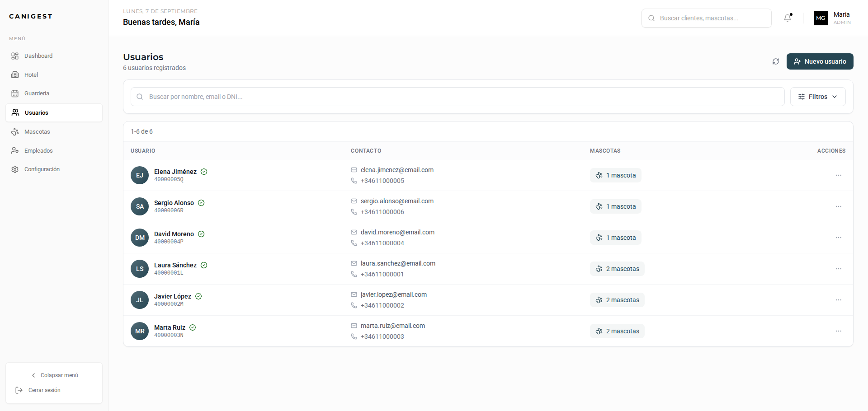Open actions menu for Javier López
This screenshot has height=411, width=868.
[839, 300]
